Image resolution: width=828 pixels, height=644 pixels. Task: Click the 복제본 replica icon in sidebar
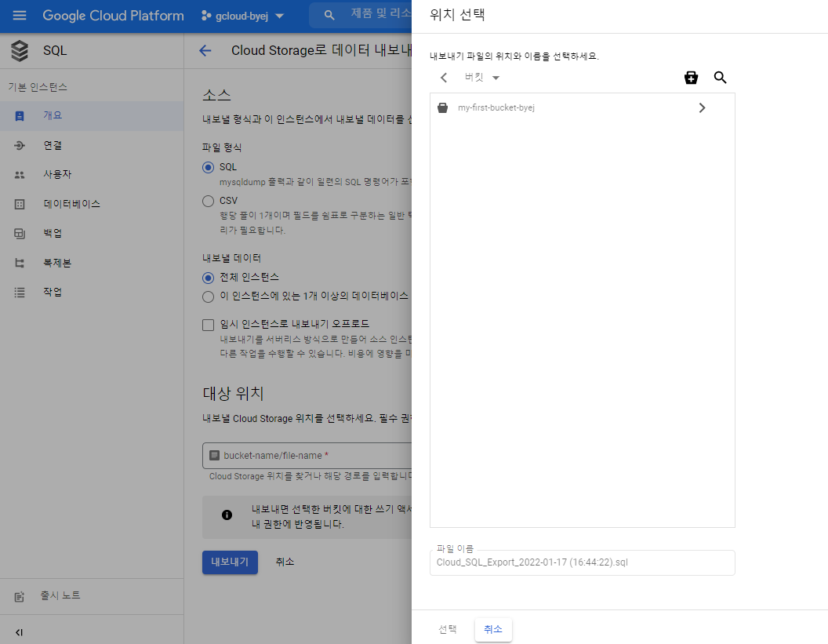(x=20, y=263)
